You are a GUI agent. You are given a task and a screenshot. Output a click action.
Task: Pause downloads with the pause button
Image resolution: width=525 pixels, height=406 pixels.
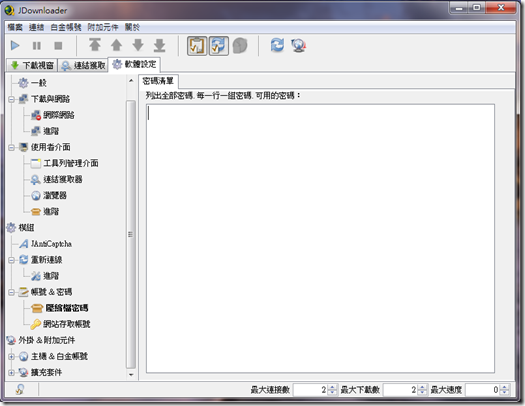pyautogui.click(x=37, y=46)
